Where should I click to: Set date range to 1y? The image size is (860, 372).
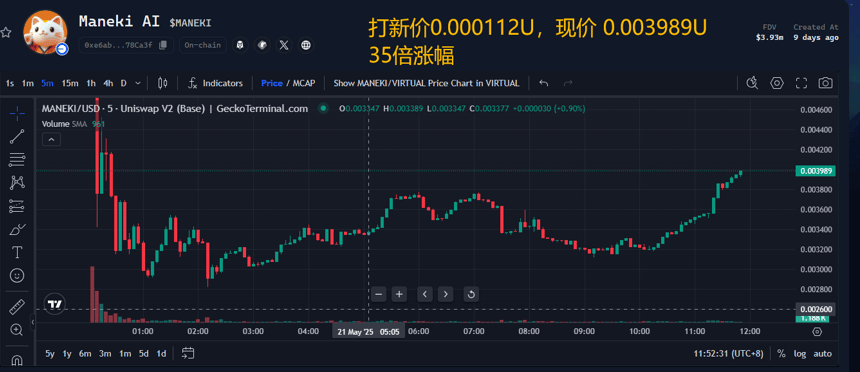67,354
